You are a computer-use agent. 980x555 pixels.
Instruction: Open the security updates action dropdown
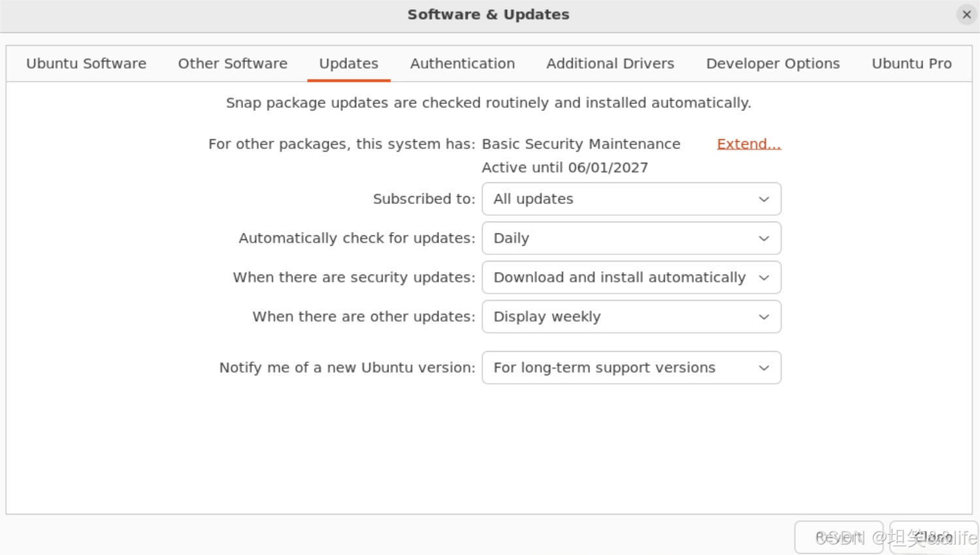pos(632,277)
